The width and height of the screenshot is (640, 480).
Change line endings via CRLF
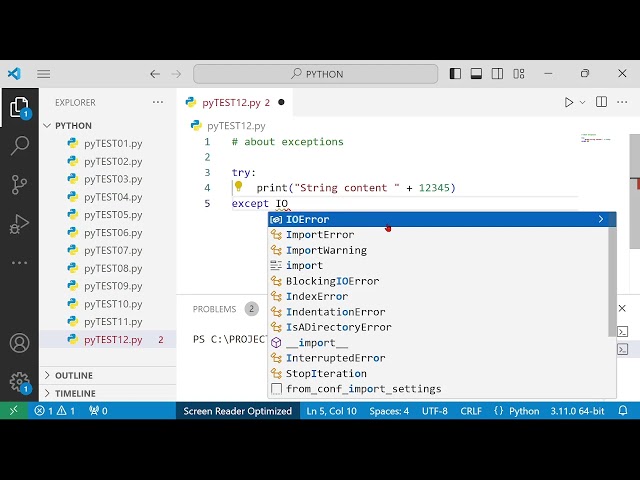(x=471, y=411)
